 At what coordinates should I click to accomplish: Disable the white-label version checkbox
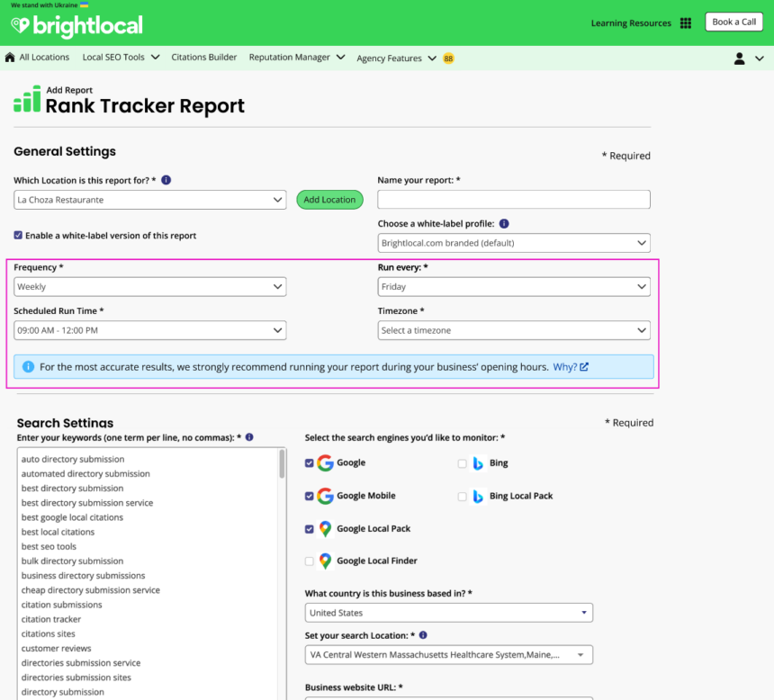(x=19, y=236)
